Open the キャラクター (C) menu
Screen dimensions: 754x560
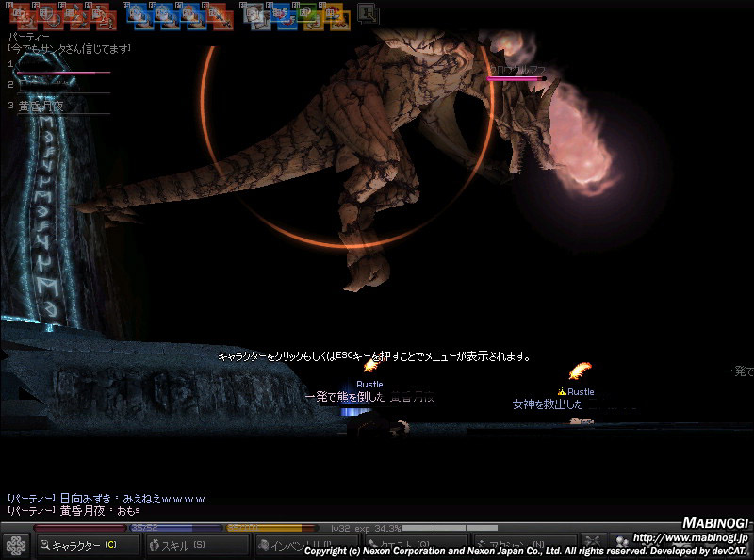point(87,545)
